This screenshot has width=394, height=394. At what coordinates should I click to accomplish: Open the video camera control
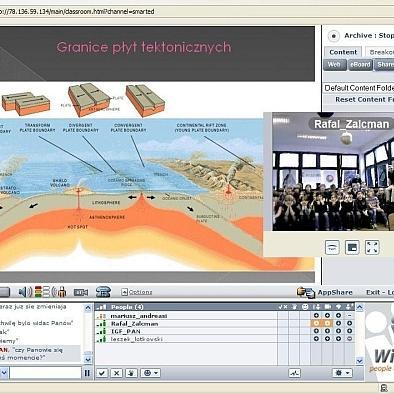pyautogui.click(x=81, y=292)
